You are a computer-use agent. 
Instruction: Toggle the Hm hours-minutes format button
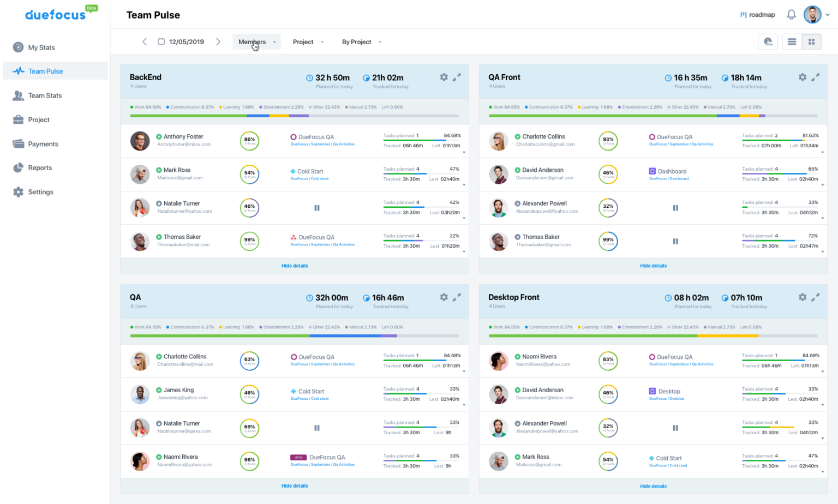768,41
